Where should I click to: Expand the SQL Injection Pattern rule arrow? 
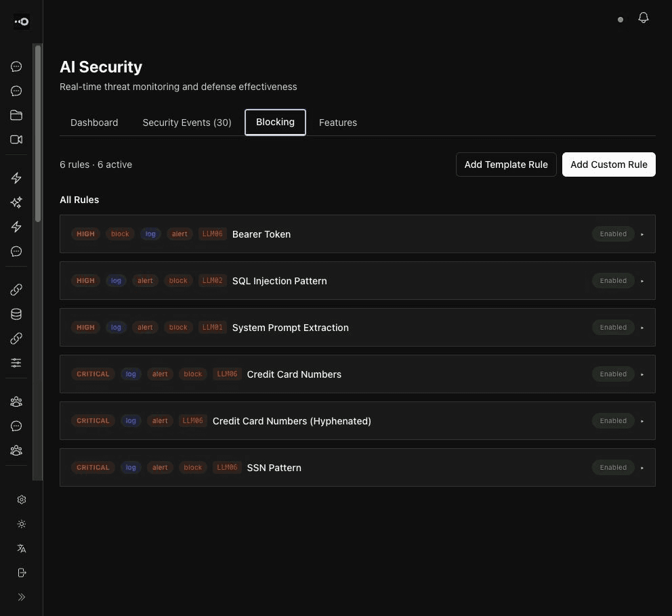(x=642, y=281)
